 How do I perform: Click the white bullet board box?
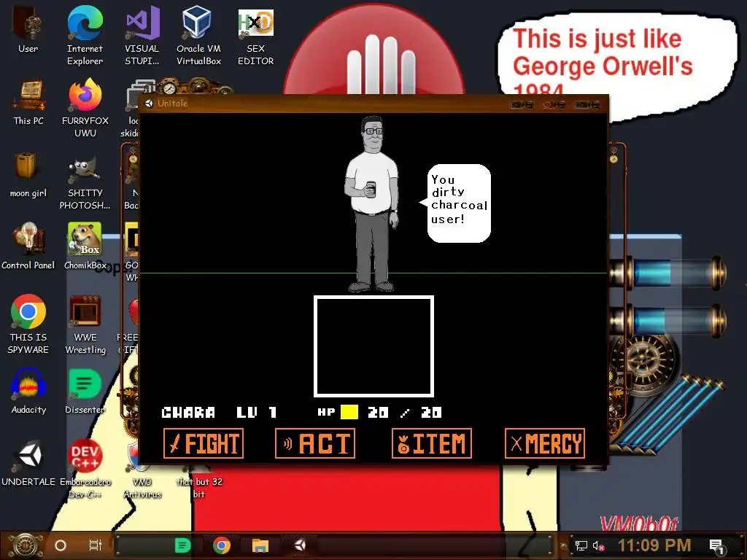[373, 346]
